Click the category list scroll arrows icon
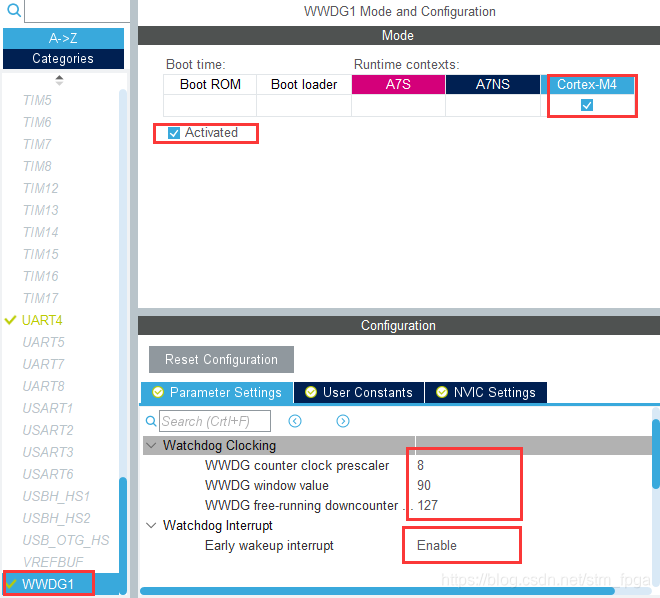 (x=59, y=80)
